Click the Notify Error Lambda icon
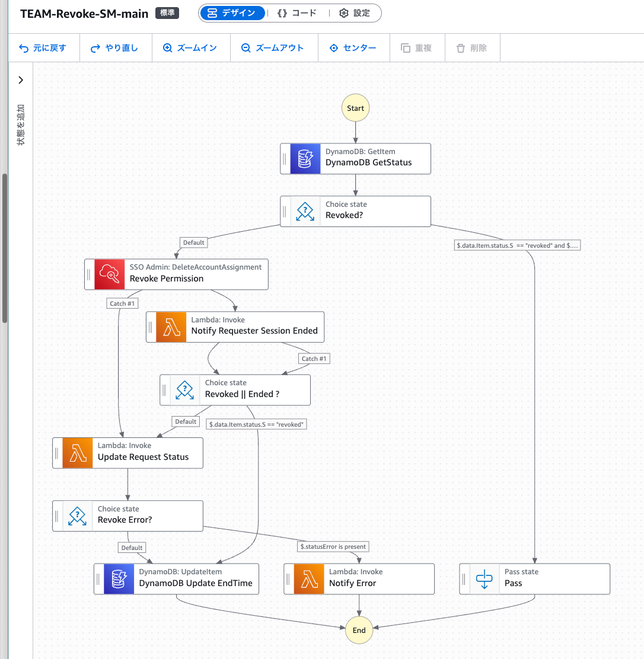 309,579
